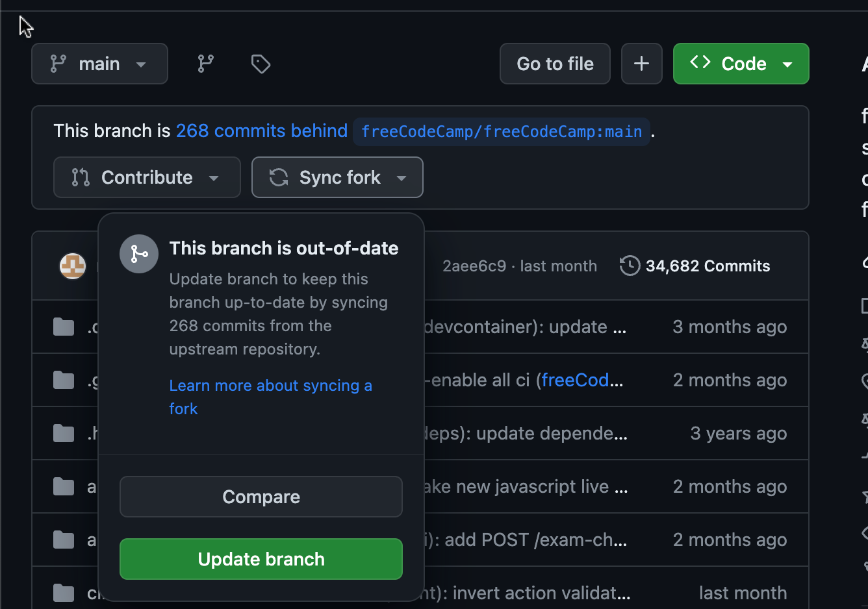Click the Update branch button
The height and width of the screenshot is (609, 868).
pos(261,559)
